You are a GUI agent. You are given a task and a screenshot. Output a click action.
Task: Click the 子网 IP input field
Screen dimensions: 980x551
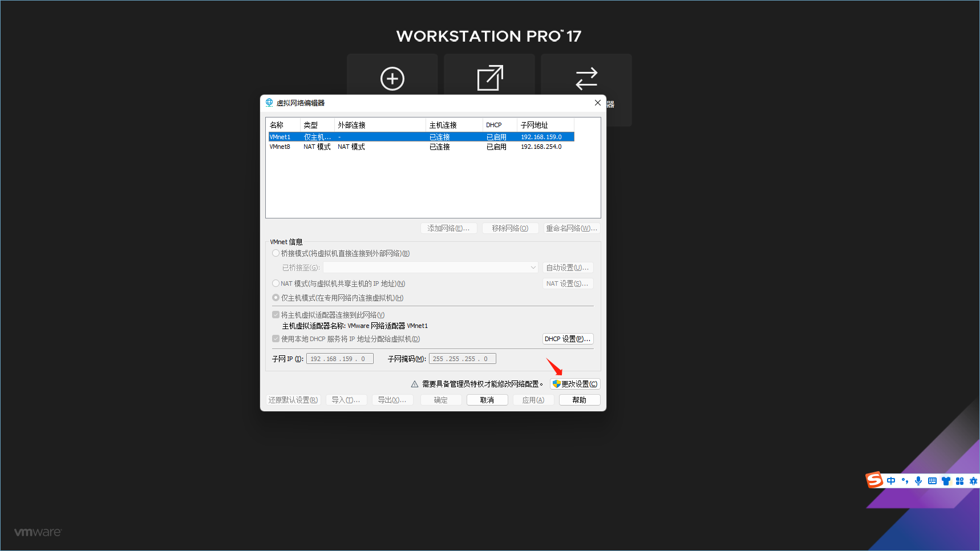tap(340, 359)
